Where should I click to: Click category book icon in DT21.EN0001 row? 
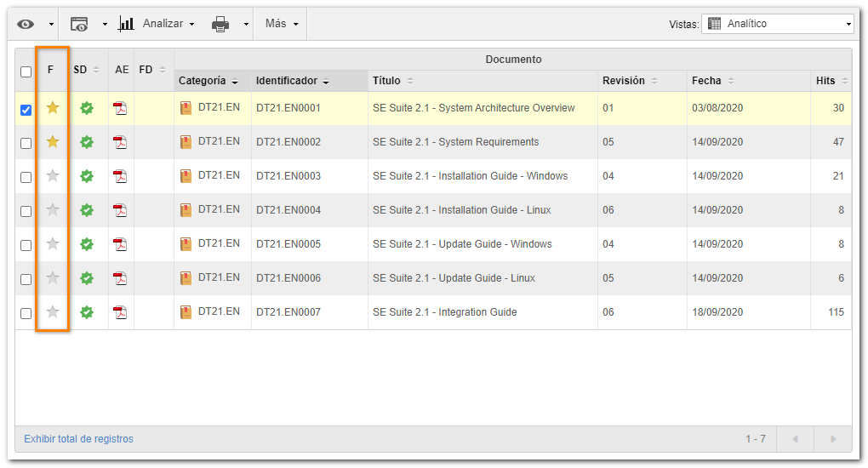click(x=186, y=108)
